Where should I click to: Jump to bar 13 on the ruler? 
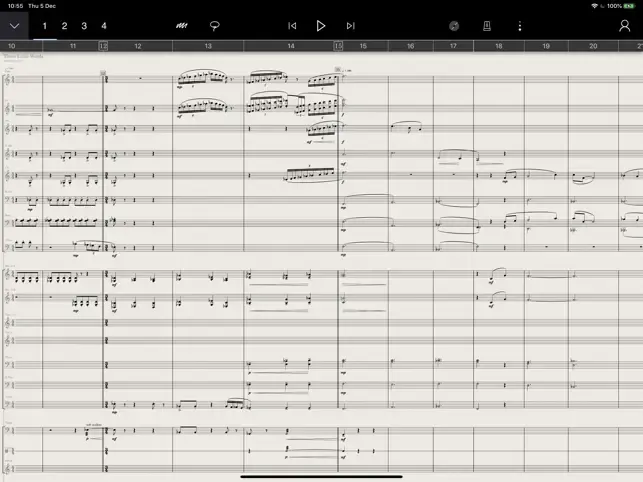(x=208, y=46)
